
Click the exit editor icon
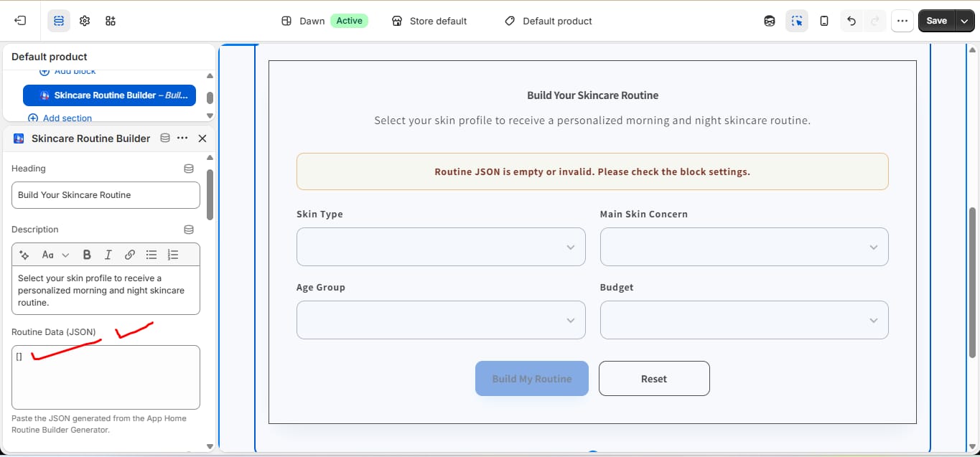[x=20, y=21]
